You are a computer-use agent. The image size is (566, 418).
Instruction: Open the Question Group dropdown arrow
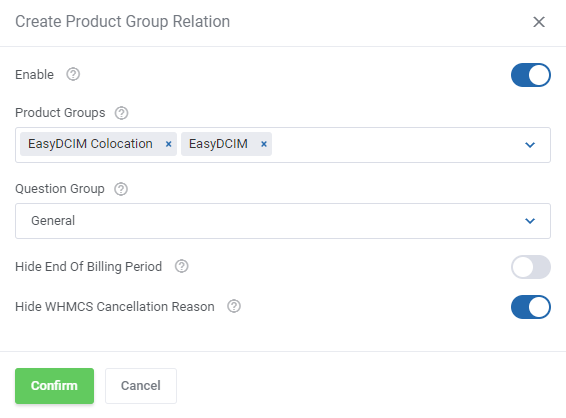point(530,221)
